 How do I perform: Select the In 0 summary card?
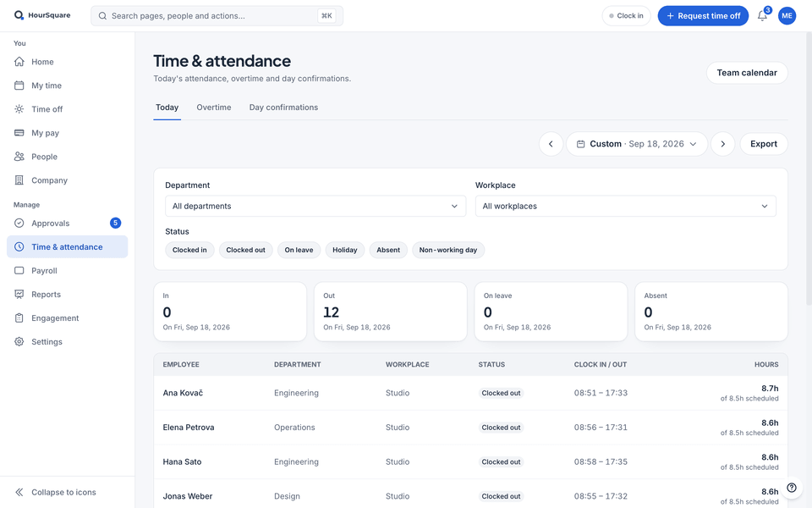pos(230,312)
